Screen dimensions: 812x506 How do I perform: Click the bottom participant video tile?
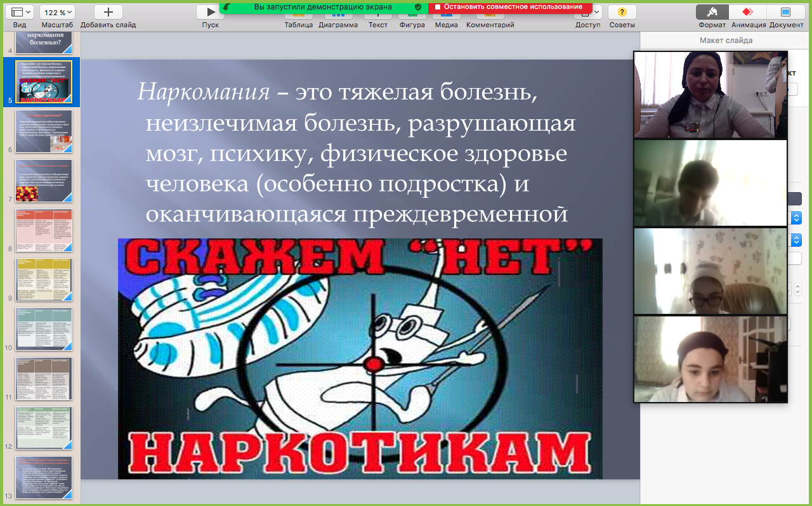click(x=710, y=360)
